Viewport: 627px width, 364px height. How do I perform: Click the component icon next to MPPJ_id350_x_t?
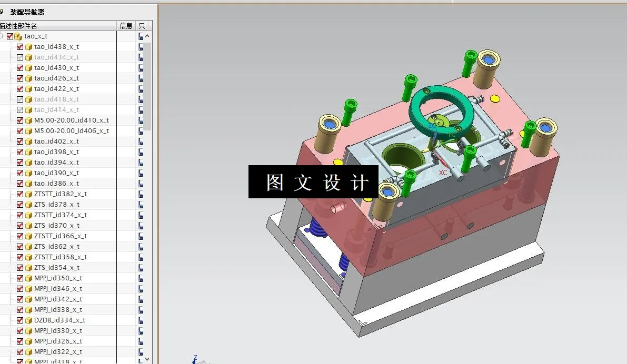coord(28,278)
